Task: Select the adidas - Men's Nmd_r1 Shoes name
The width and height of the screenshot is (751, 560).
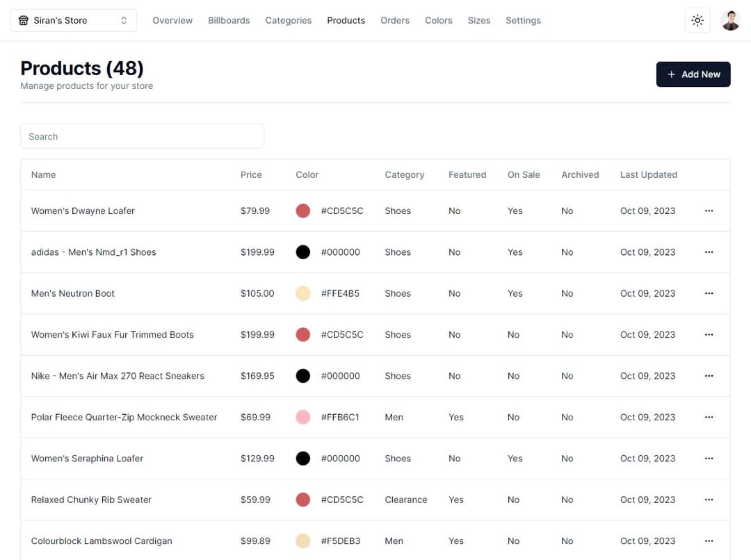Action: click(93, 252)
